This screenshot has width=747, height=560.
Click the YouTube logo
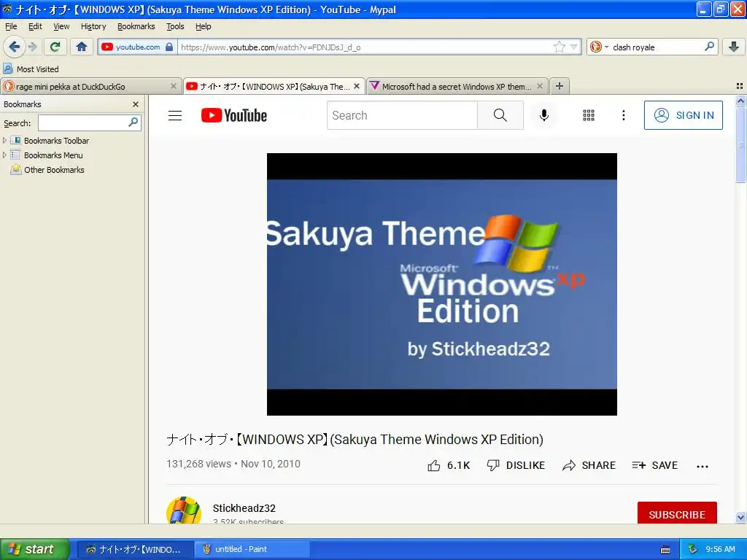click(234, 115)
